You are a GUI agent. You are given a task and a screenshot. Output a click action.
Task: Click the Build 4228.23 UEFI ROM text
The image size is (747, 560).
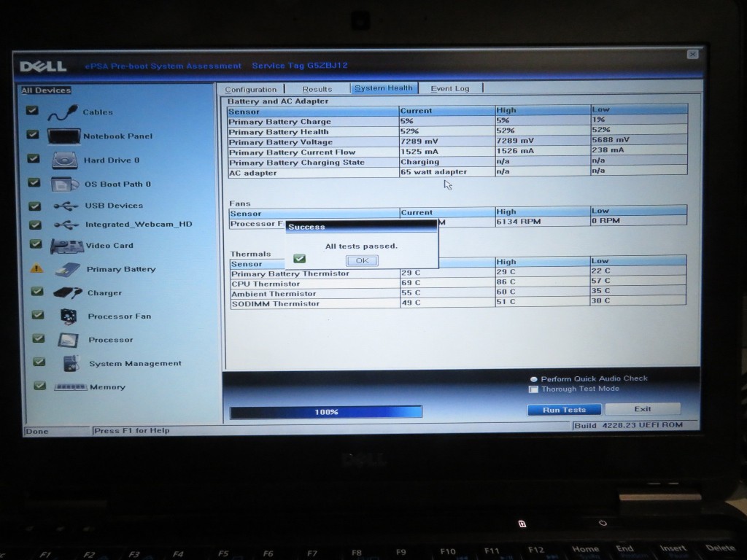point(628,425)
